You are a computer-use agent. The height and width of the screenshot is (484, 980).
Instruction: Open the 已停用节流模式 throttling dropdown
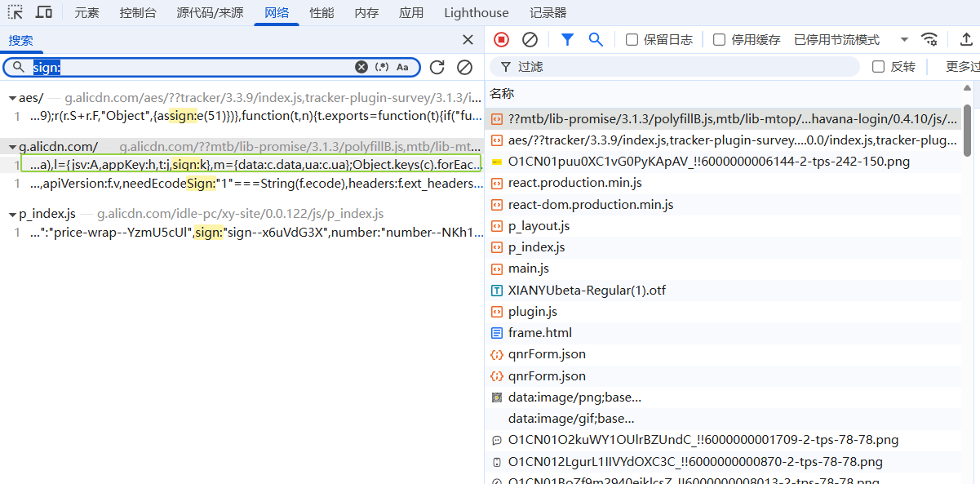(x=851, y=39)
